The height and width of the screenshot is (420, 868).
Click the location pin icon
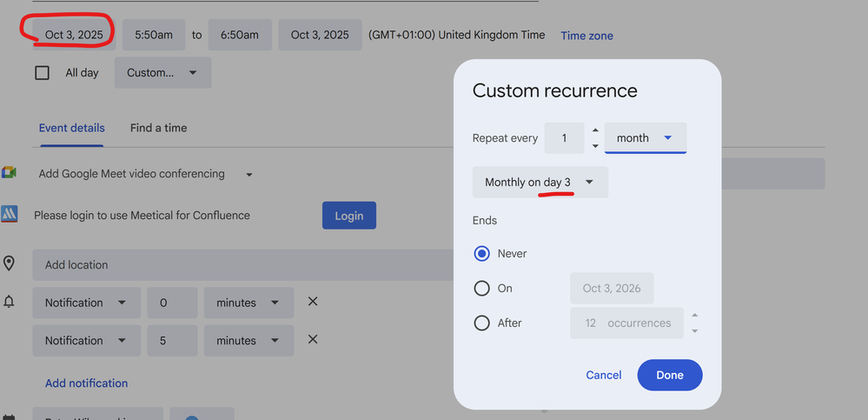click(x=9, y=263)
